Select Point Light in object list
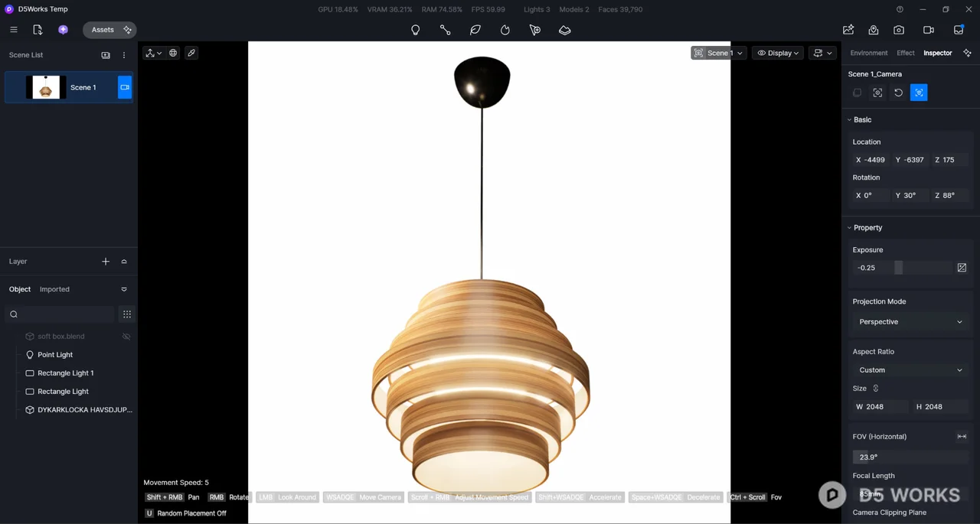Viewport: 980px width, 524px height. (55, 355)
